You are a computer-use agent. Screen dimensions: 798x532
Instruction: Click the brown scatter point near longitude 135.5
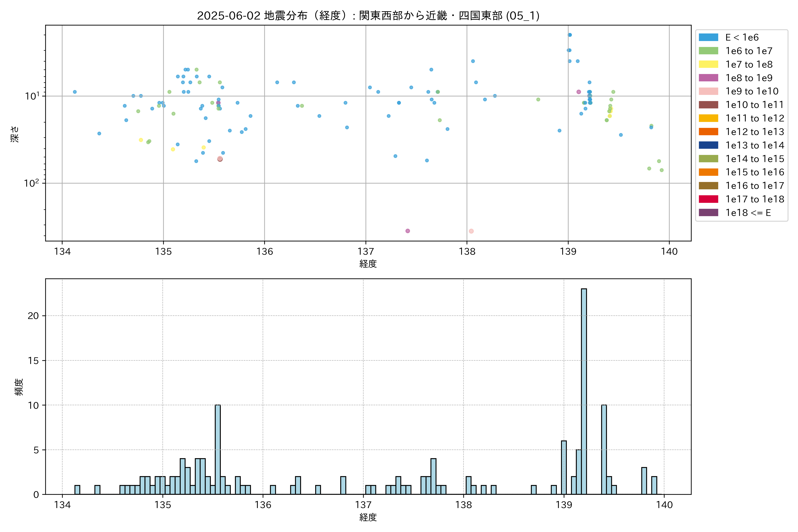(x=220, y=159)
